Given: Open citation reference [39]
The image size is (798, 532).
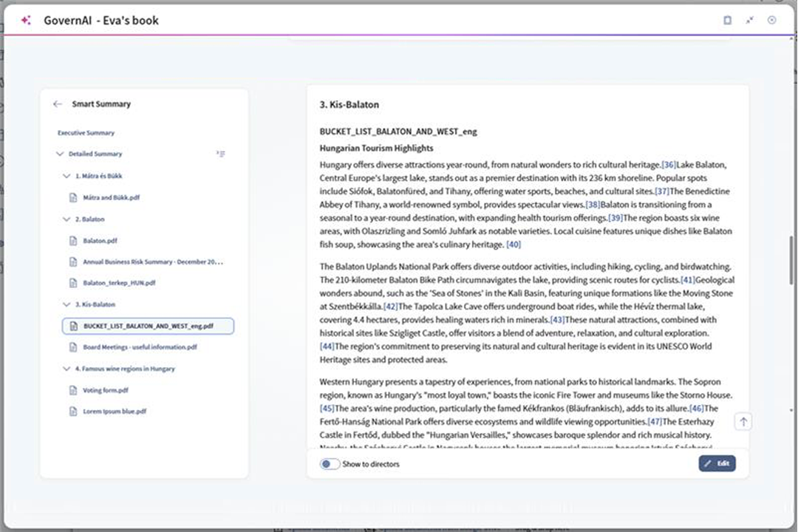Looking at the screenshot, I should click(x=615, y=217).
